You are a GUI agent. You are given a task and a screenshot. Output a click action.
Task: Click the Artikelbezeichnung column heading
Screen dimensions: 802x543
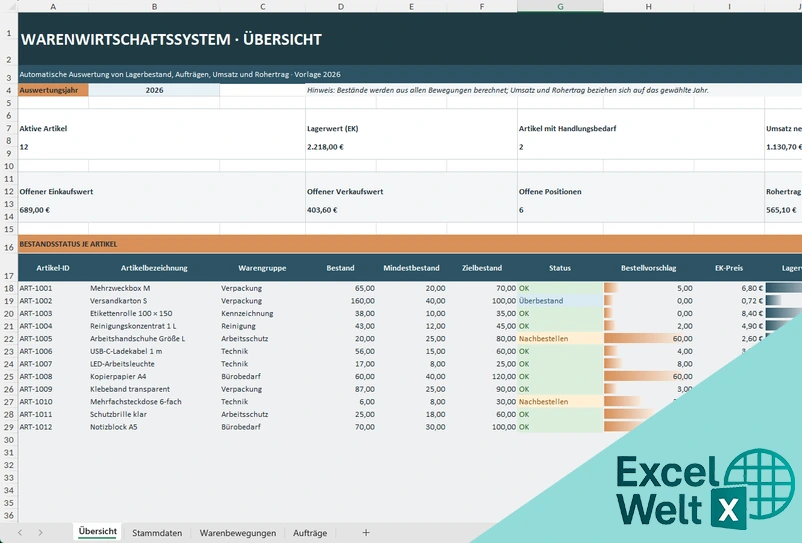click(x=154, y=268)
